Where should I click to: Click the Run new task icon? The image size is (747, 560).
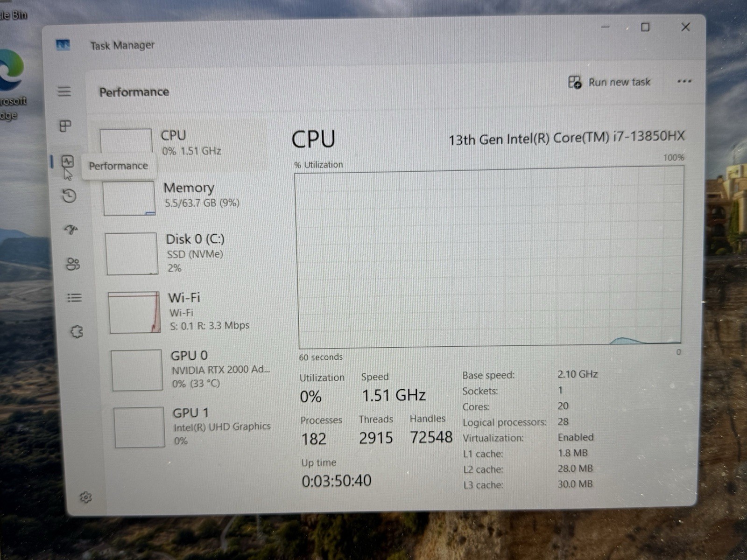coord(575,82)
